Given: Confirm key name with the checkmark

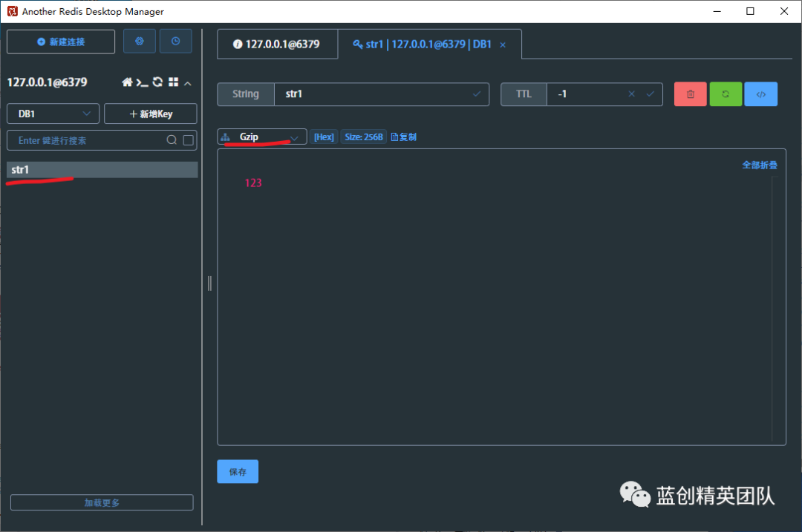Looking at the screenshot, I should 477,94.
